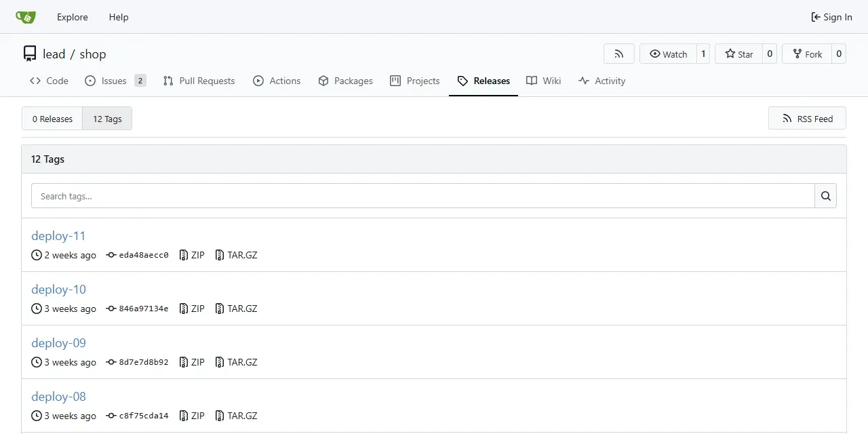
Task: Click the '3 weeks ago' timestamp of deploy-08
Action: pos(71,416)
